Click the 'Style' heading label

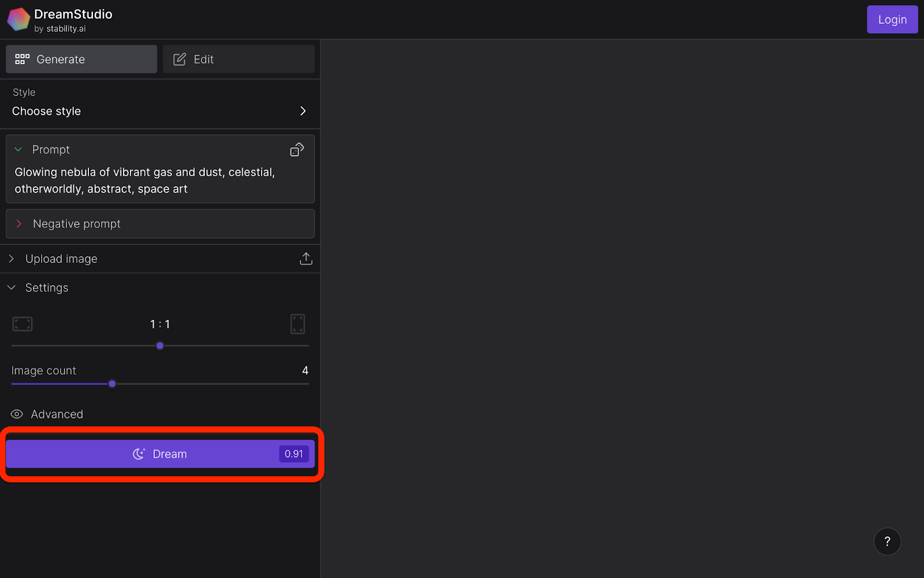point(24,92)
